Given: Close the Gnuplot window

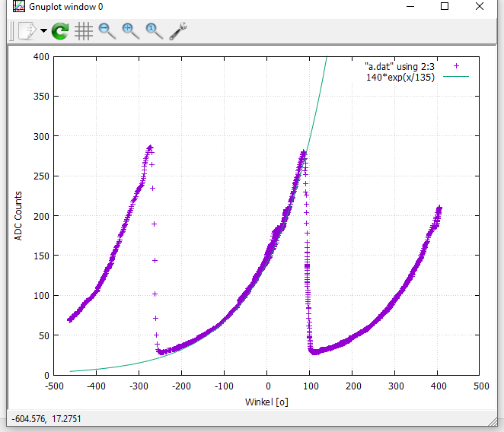Looking at the screenshot, I should (479, 7).
